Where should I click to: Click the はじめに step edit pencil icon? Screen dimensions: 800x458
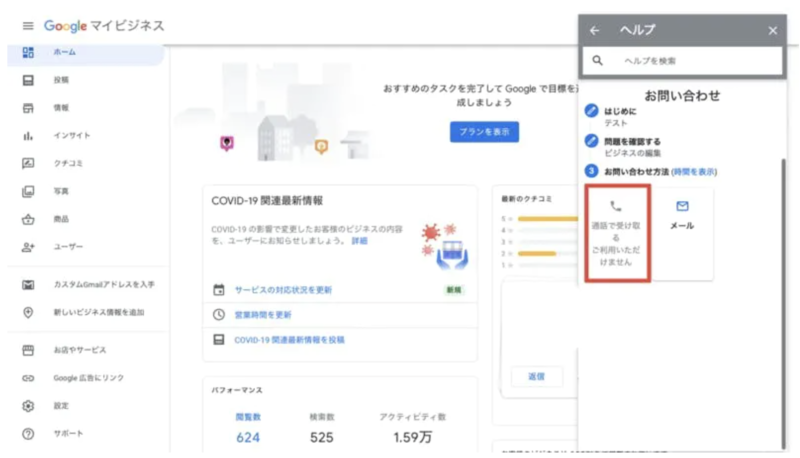pyautogui.click(x=591, y=111)
